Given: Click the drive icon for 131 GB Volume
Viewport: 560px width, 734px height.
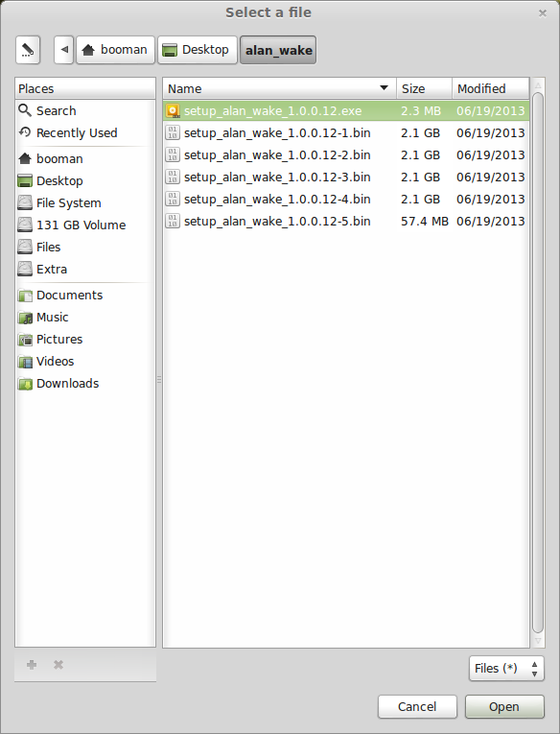Looking at the screenshot, I should click(25, 225).
